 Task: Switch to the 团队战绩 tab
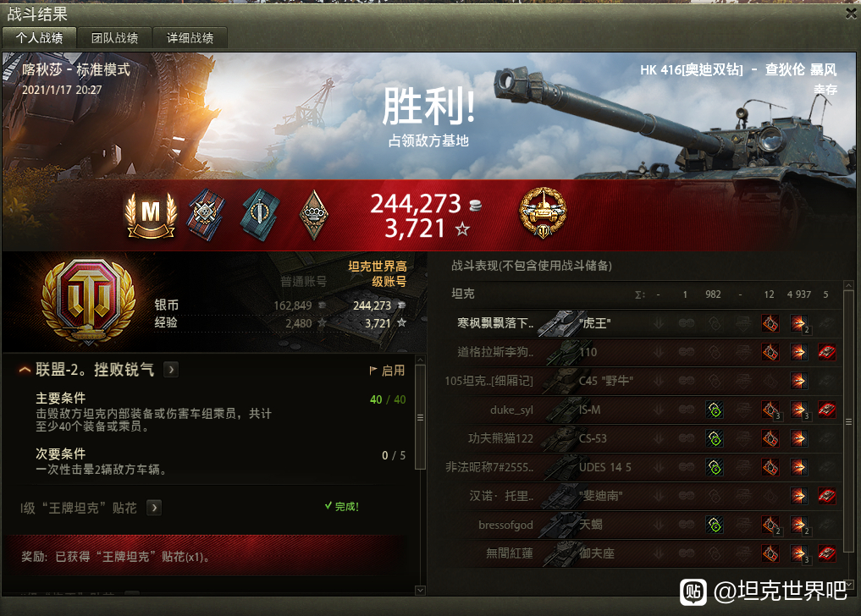(x=115, y=38)
